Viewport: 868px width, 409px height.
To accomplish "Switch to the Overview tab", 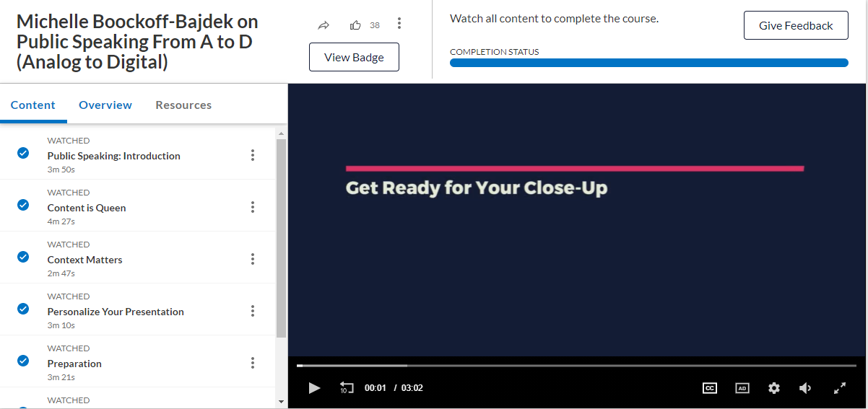I will 105,105.
